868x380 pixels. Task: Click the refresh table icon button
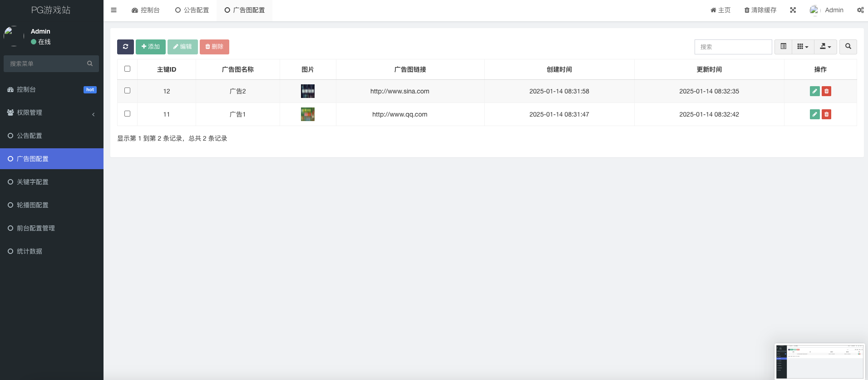pos(125,47)
